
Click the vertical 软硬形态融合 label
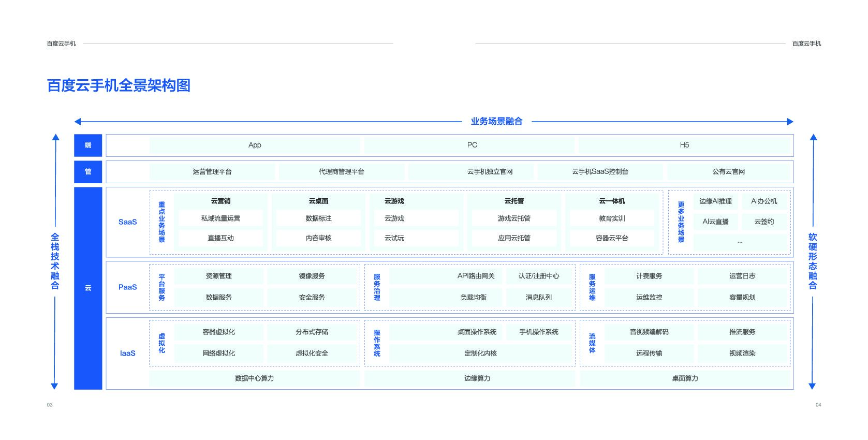click(x=813, y=261)
